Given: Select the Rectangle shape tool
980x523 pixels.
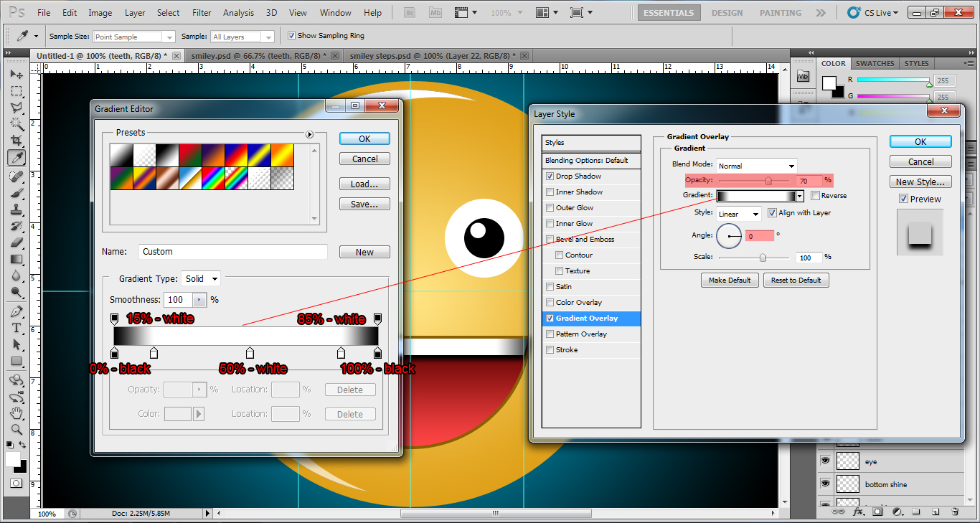Looking at the screenshot, I should [x=17, y=361].
